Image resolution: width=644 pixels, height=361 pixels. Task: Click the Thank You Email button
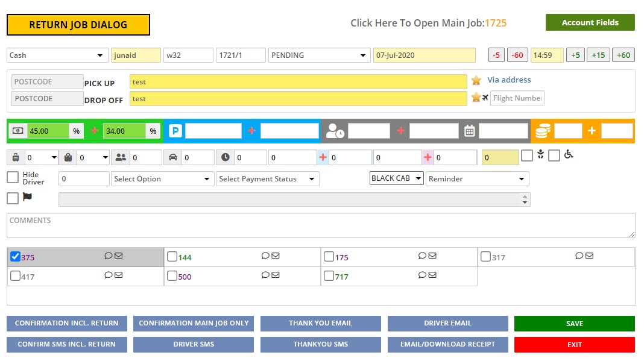320,324
